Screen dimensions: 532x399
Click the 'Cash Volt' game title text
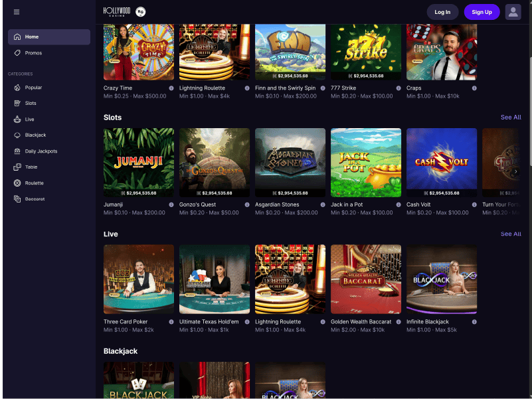click(418, 204)
